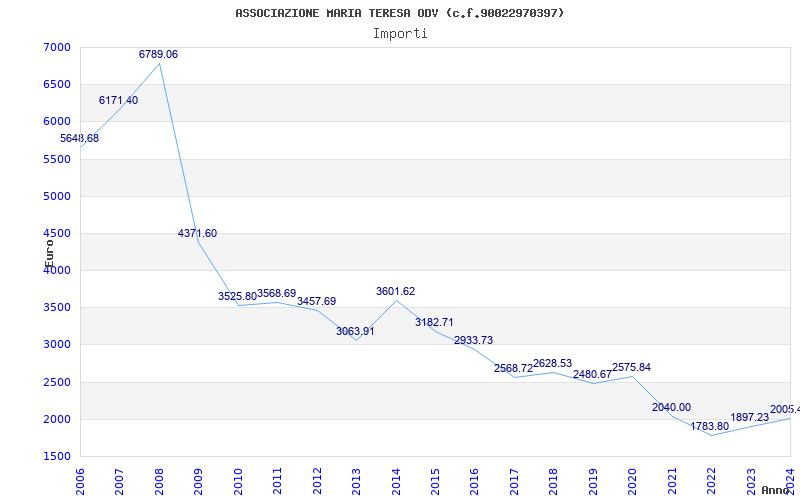
Task: Click the x-axis year 2014
Action: [396, 481]
